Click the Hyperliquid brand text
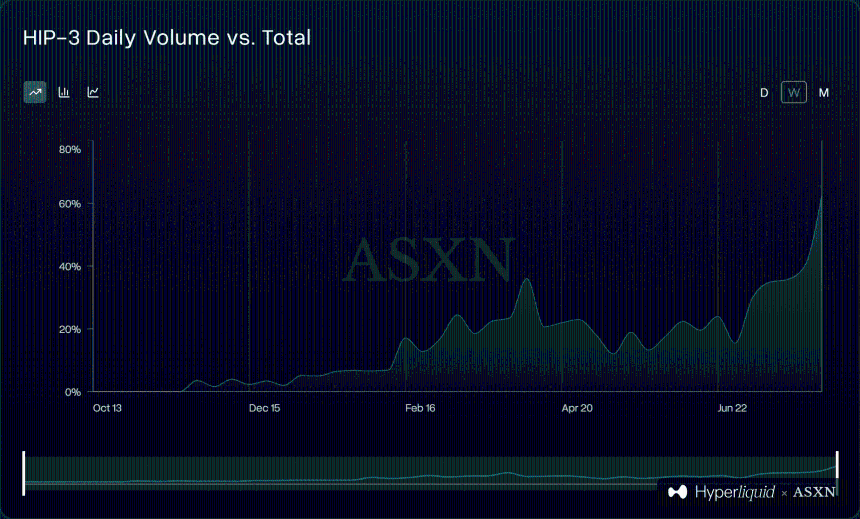 pos(734,492)
